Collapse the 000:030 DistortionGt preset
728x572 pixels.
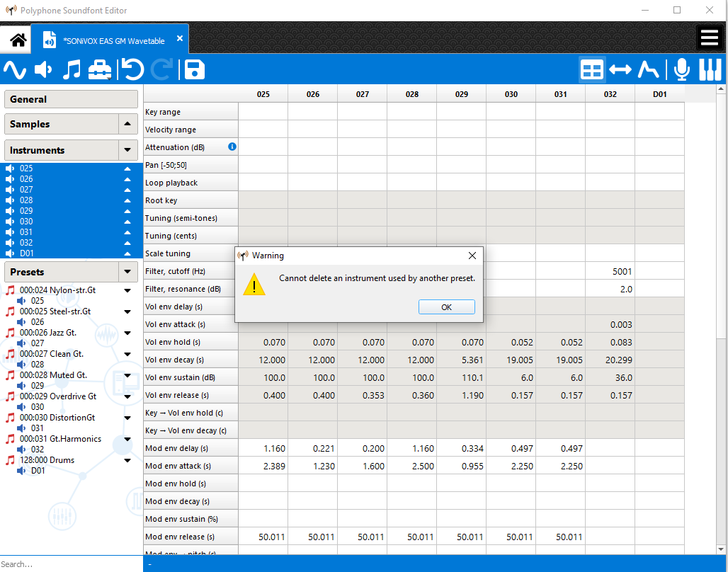tap(127, 418)
